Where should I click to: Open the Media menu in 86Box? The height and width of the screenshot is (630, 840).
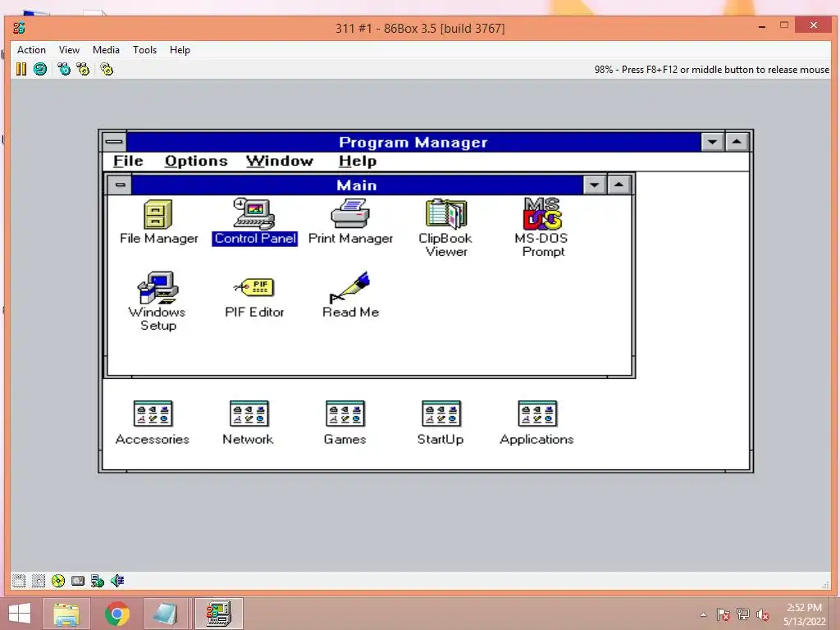click(106, 50)
